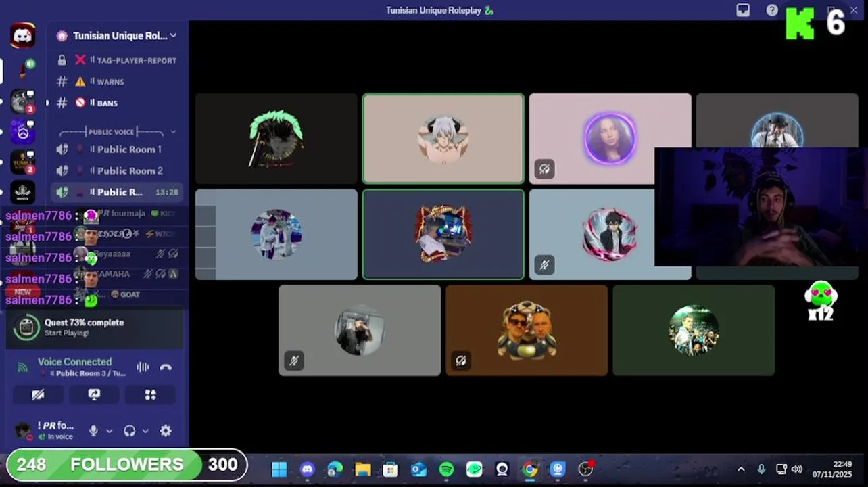Open File Explorer from taskbar
The image size is (868, 487).
[x=363, y=469]
